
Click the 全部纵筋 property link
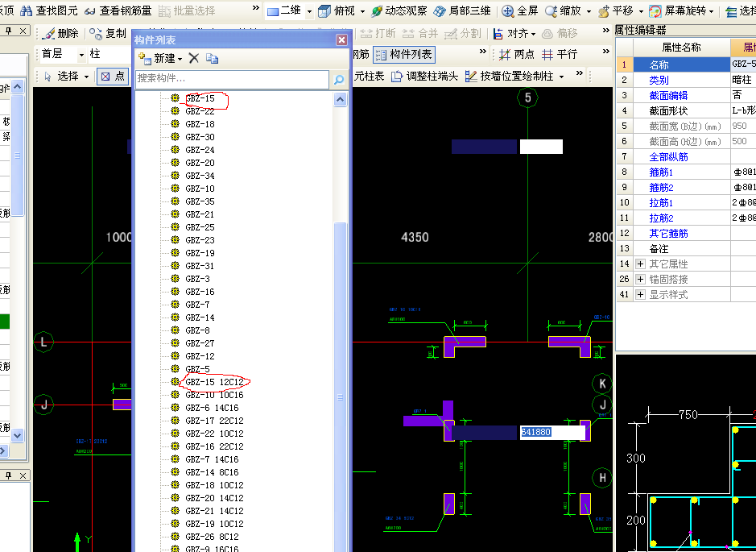668,157
